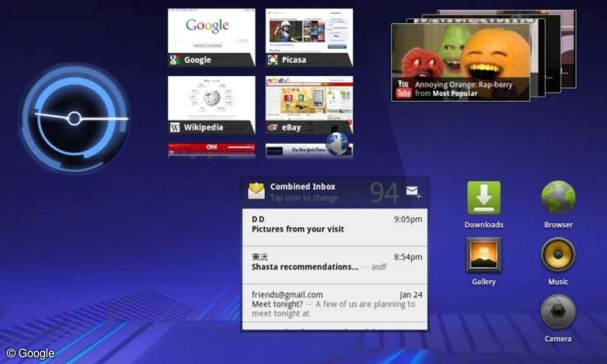
Task: Open the Wikipedia bookmark thumbnail
Action: [211, 105]
